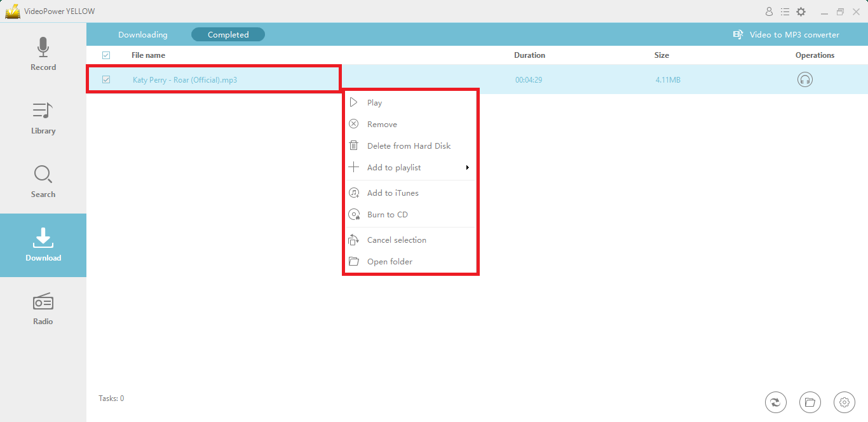This screenshot has height=422, width=868.
Task: Toggle the select-all checkbox beside File name
Action: (106, 55)
